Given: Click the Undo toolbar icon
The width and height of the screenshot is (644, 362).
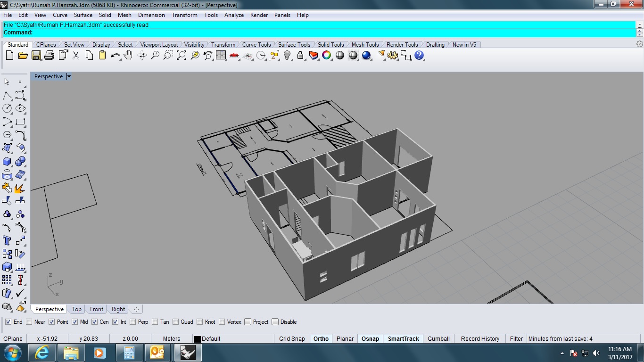Looking at the screenshot, I should click(115, 55).
